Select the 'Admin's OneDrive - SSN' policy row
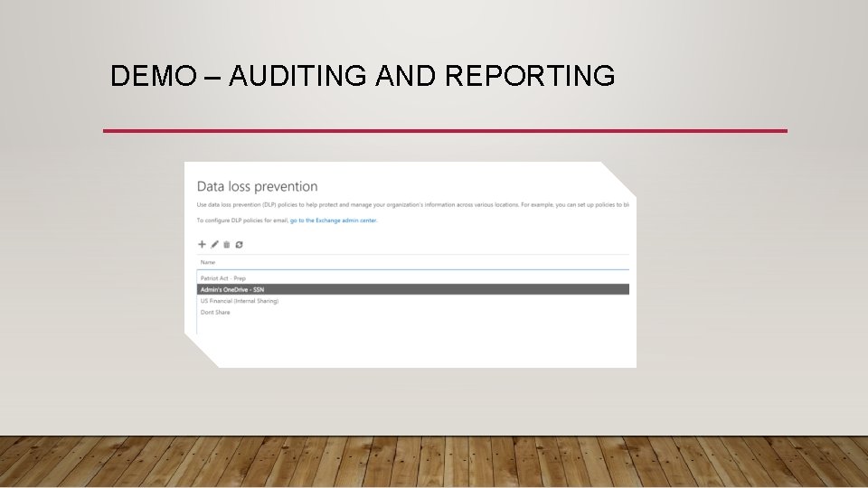868x488 pixels. point(413,289)
